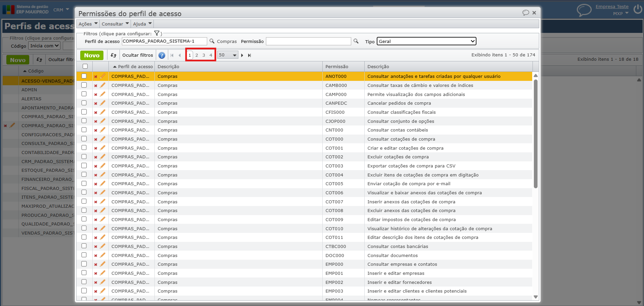Open the items per page dropdown showing 50
644x306 pixels.
[228, 55]
